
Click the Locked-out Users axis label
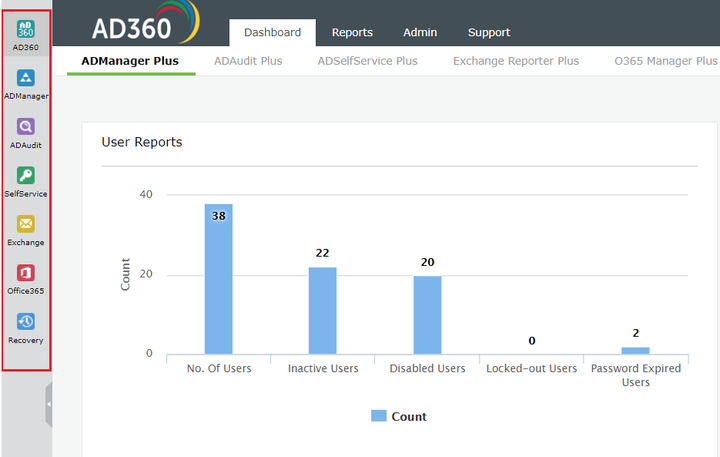(532, 368)
